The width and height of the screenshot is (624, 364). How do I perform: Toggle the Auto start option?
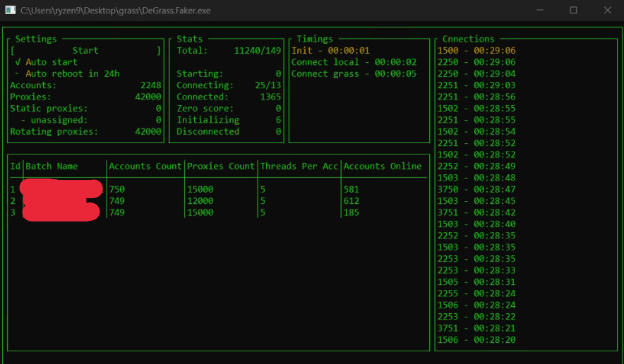coord(47,62)
